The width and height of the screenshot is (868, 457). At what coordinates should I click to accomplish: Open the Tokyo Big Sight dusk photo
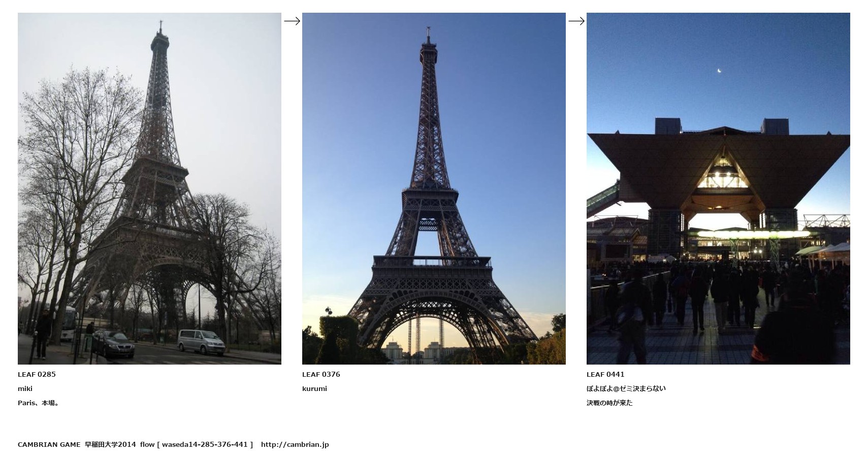(x=718, y=188)
